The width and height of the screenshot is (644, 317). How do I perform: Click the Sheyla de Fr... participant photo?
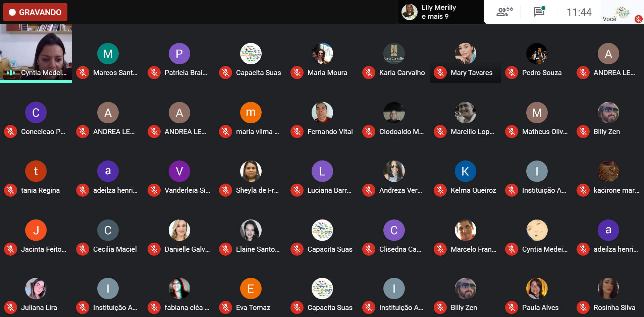[x=251, y=171]
